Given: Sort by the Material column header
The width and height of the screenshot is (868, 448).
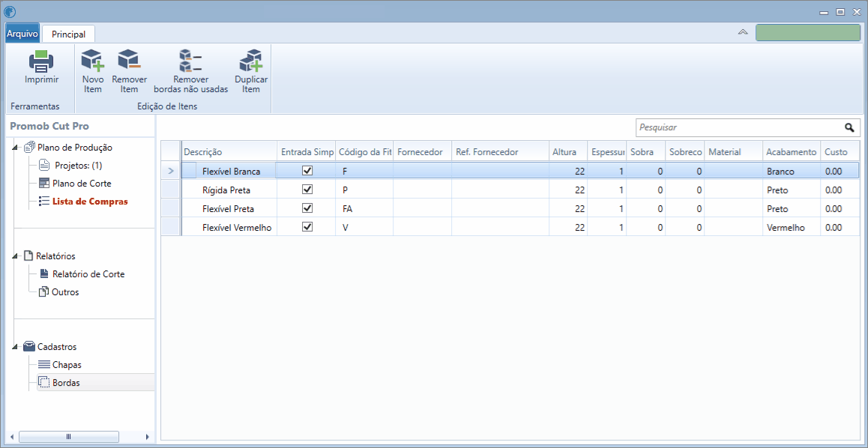Looking at the screenshot, I should pyautogui.click(x=733, y=151).
